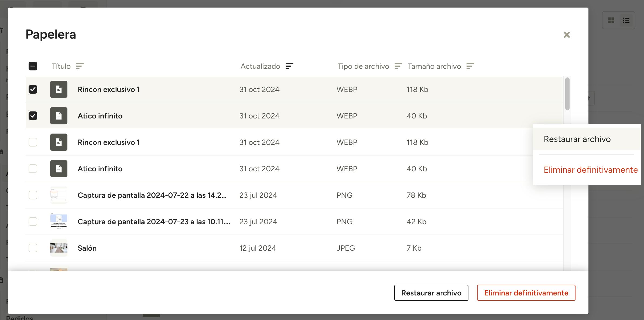This screenshot has width=644, height=320.
Task: Choose Eliminar definitivamente in context menu
Action: 591,170
